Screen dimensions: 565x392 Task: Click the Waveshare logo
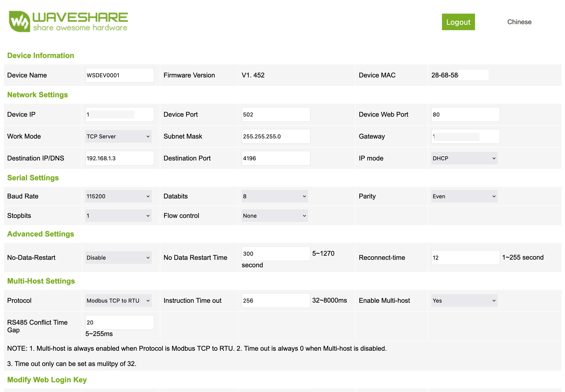68,22
